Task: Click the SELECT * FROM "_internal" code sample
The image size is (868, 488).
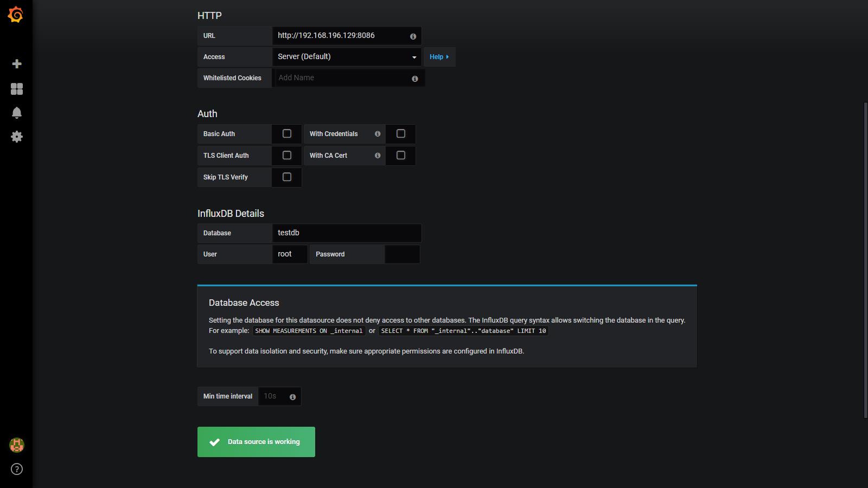Action: coord(463,331)
